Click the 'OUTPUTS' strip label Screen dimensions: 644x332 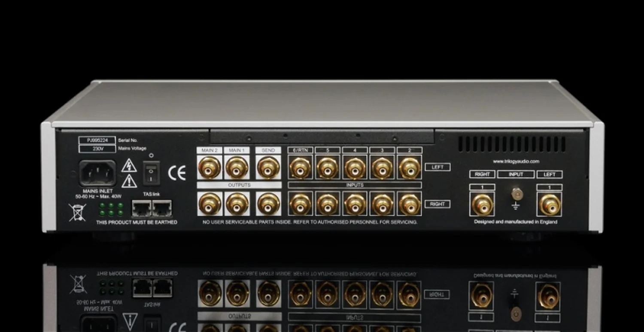coord(239,185)
